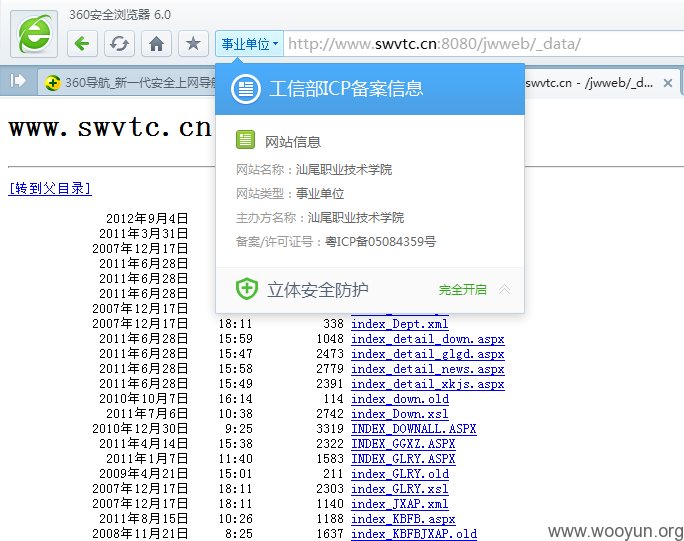Image resolution: width=684 pixels, height=541 pixels.
Task: Select the 网站名称 汕尾职业技术学院 line
Action: click(x=314, y=169)
